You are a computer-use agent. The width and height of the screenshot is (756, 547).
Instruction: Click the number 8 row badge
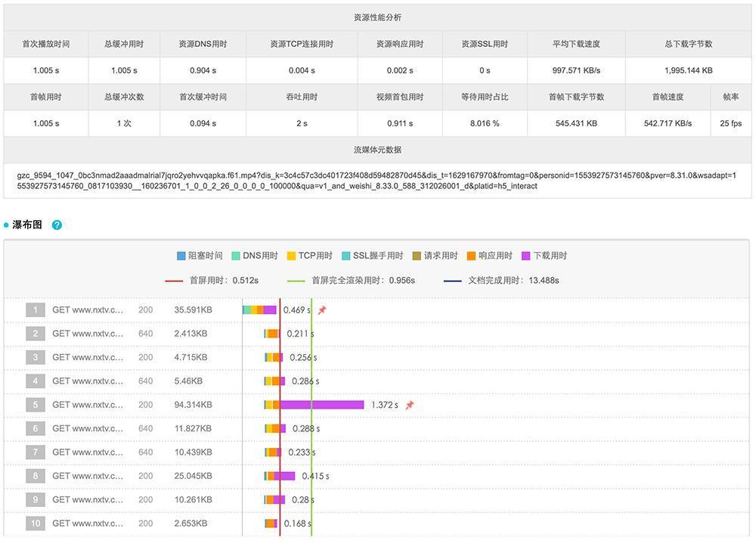36,476
